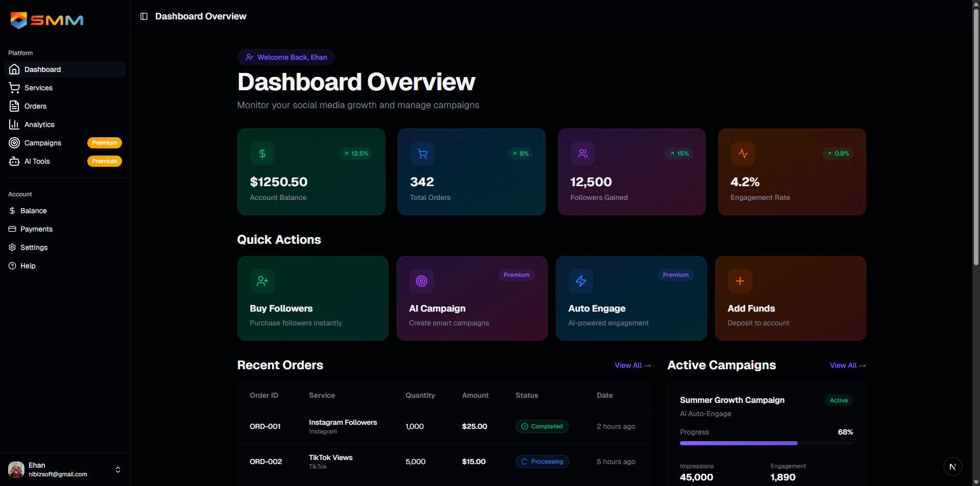Open Dashboard in sidebar
980x486 pixels.
click(65, 69)
